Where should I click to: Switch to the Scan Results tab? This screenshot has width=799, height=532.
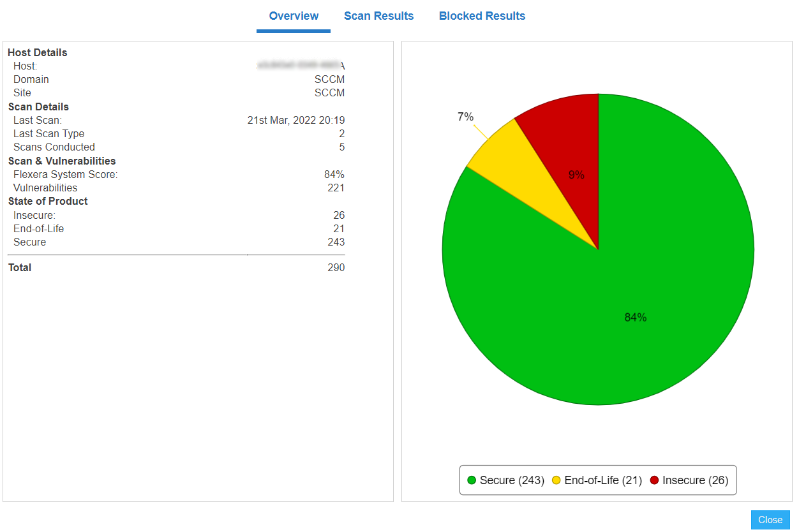(378, 16)
